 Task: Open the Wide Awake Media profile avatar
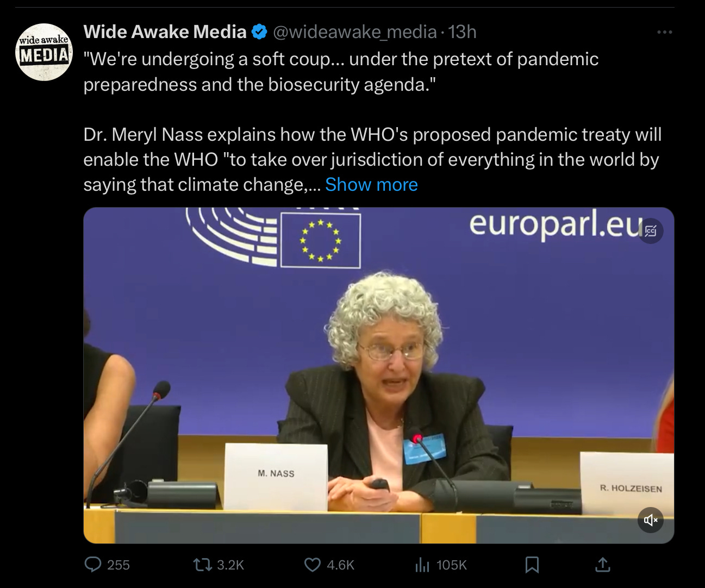pyautogui.click(x=44, y=52)
